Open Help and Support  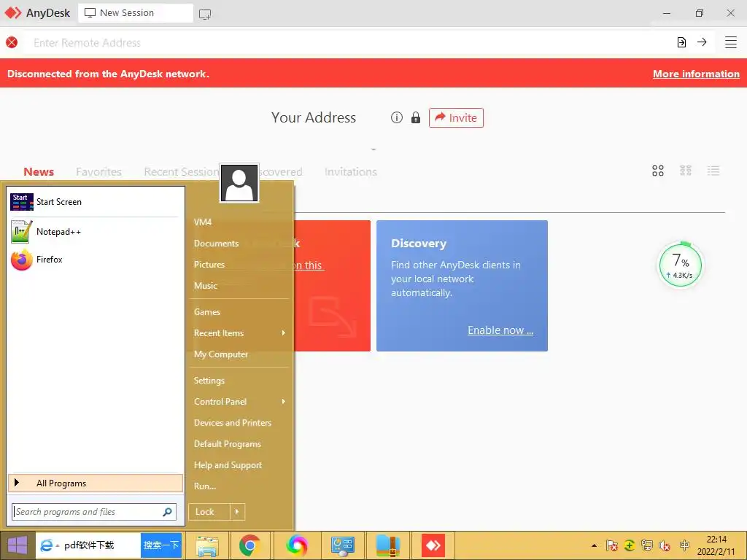click(x=228, y=465)
